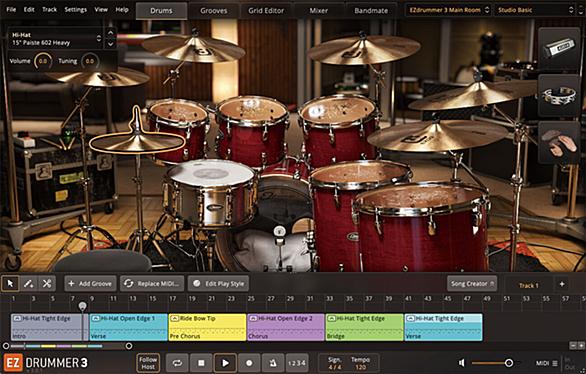Open the Hi-Hat 15" Paiste 602 Heavy selector

[56, 39]
